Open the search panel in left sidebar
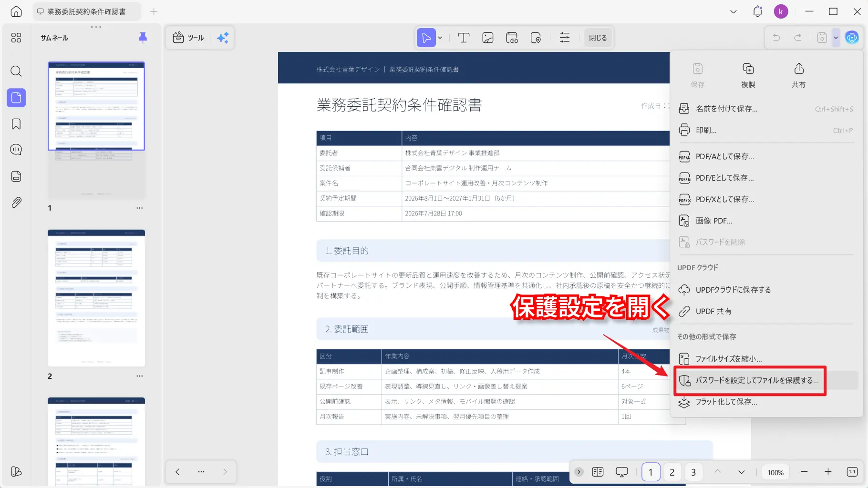This screenshot has width=868, height=488. pos(16,71)
